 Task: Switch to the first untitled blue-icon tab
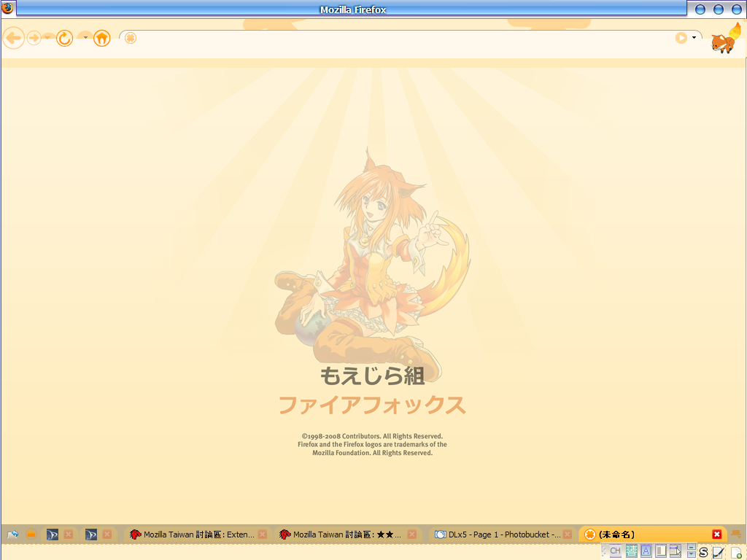pyautogui.click(x=53, y=534)
